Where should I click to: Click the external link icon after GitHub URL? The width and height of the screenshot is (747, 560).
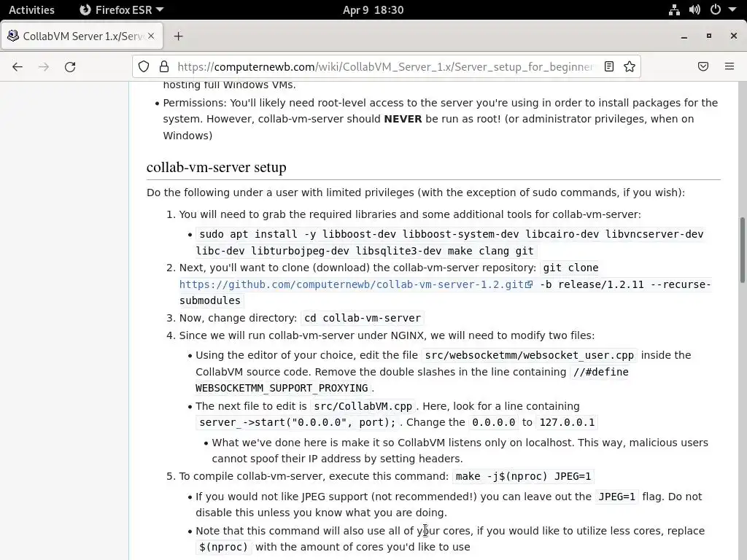coord(529,284)
